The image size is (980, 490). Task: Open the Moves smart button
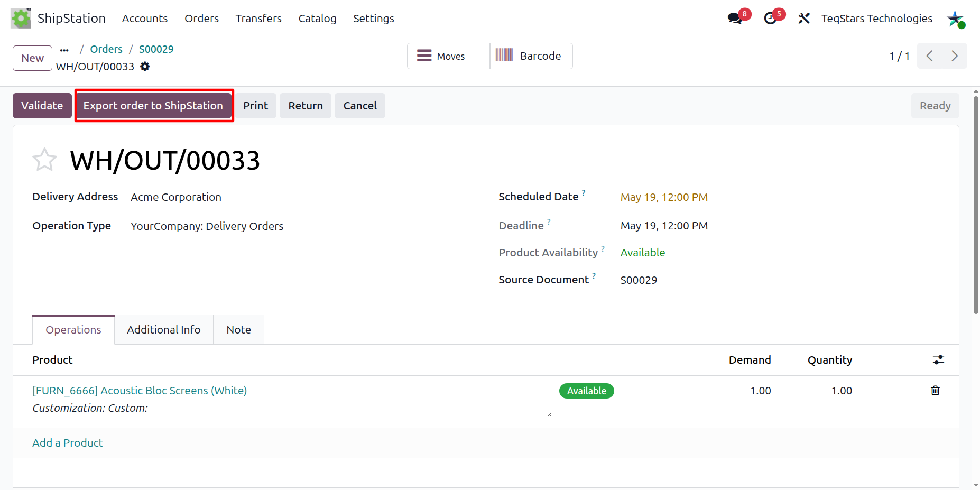tap(448, 56)
